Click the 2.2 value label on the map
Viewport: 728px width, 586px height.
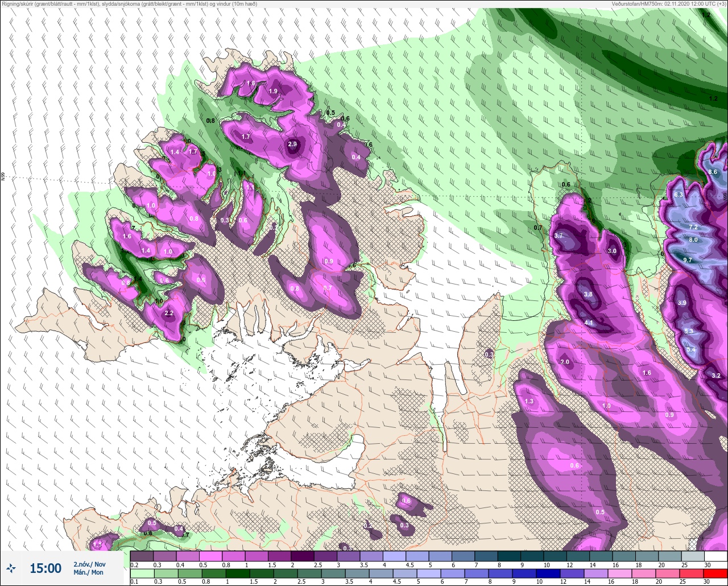pyautogui.click(x=168, y=313)
